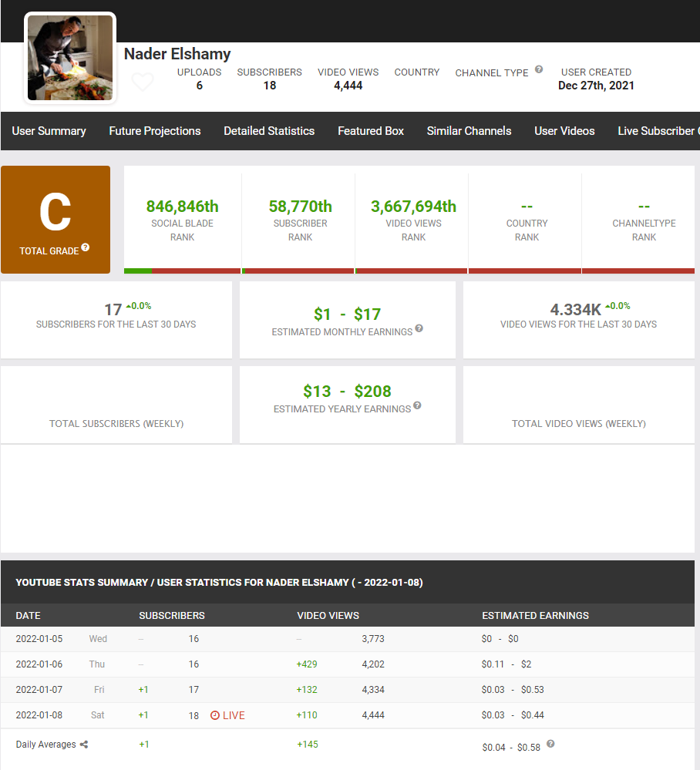Click the Video Views Rank progress bar

pos(411,271)
